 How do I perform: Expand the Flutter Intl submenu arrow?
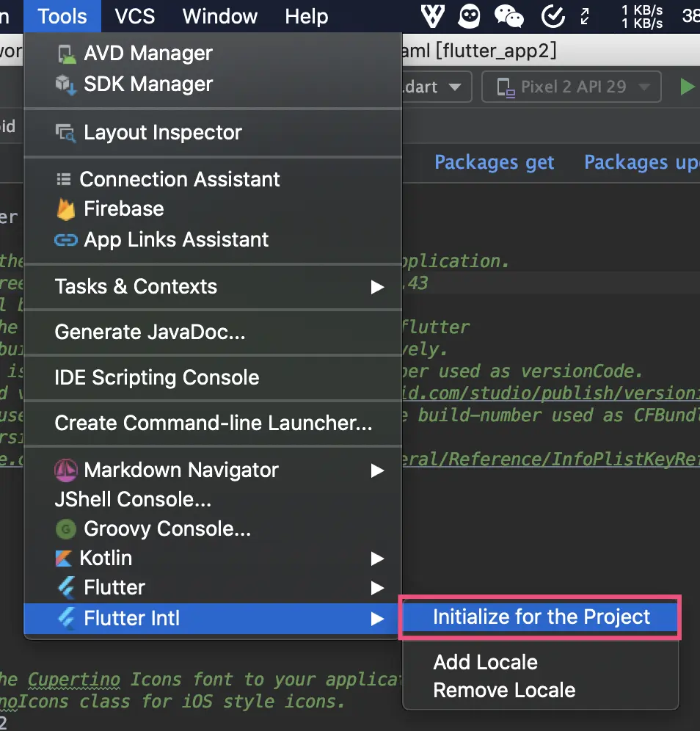click(377, 619)
